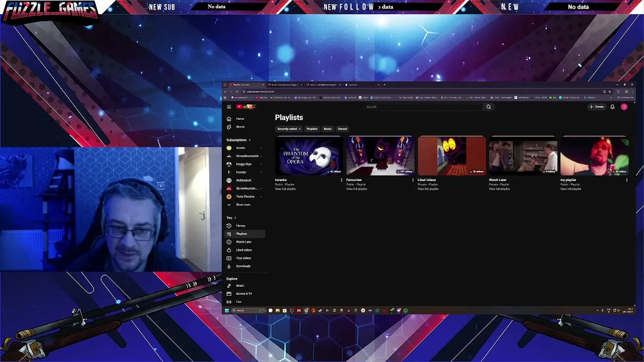Reload the page with refresh icon
Image resolution: width=644 pixels, height=362 pixels.
(237, 92)
